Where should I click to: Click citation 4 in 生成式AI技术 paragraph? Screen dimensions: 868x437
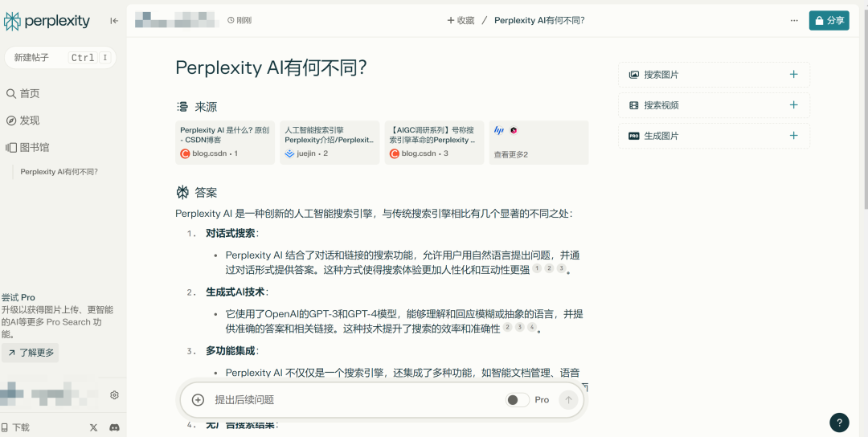click(x=531, y=328)
